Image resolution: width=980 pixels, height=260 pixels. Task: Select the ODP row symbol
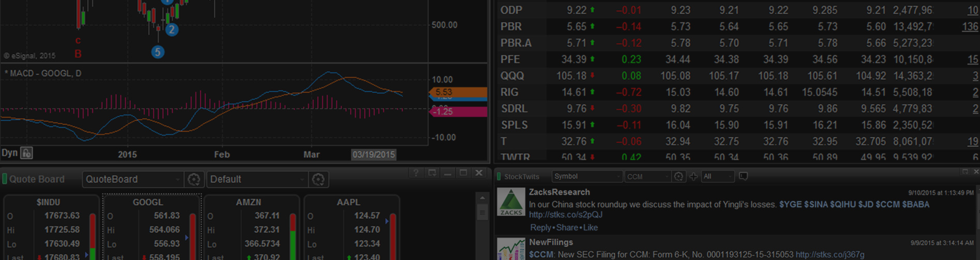pos(511,10)
